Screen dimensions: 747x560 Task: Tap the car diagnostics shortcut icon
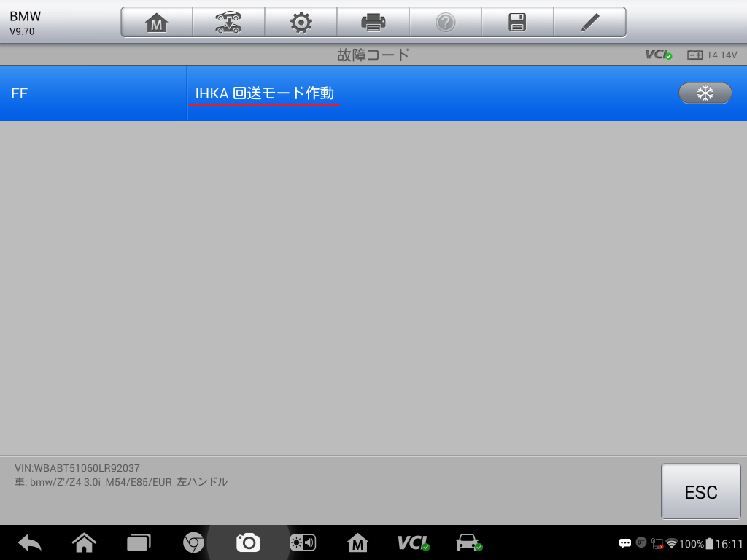[469, 542]
